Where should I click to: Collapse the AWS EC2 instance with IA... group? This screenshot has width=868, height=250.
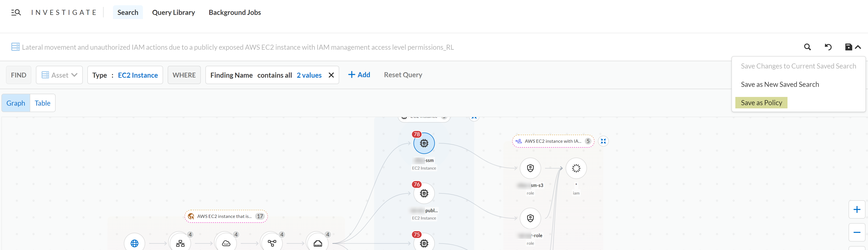tap(603, 141)
